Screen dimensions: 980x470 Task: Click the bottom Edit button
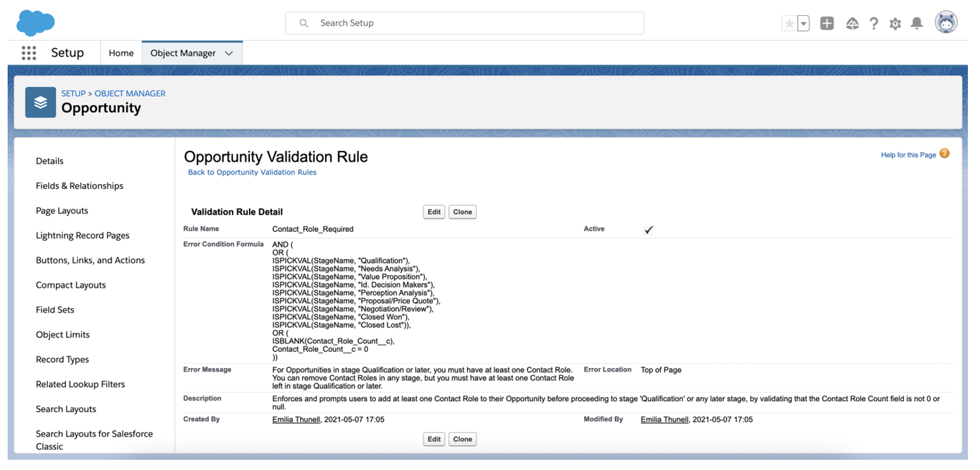tap(434, 439)
